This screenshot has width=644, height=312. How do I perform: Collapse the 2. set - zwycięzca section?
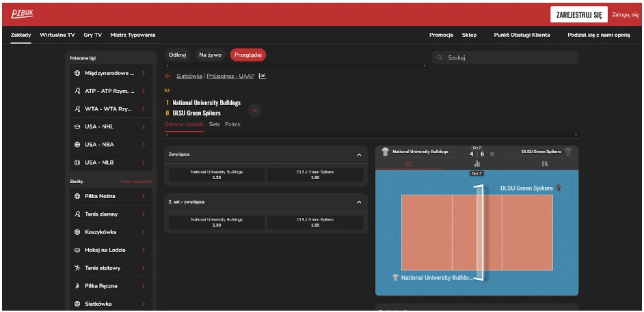tap(359, 202)
